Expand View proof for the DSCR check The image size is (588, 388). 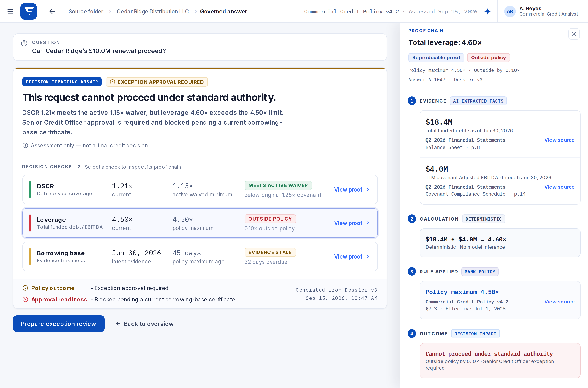point(352,190)
